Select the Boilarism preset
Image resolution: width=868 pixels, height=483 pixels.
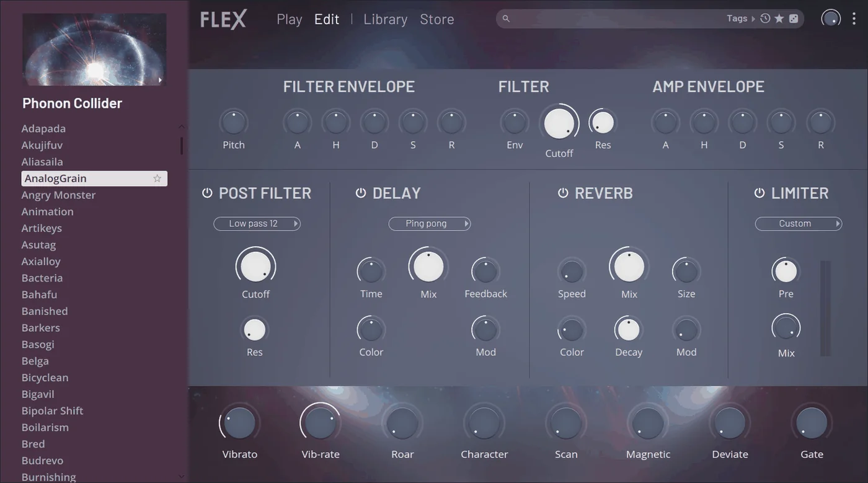45,427
